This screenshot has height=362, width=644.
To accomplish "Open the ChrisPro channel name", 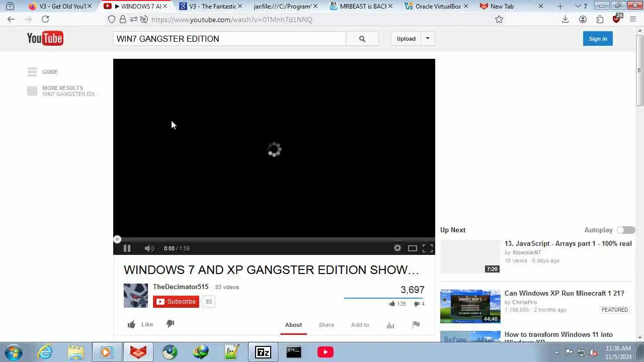I will 525,302.
